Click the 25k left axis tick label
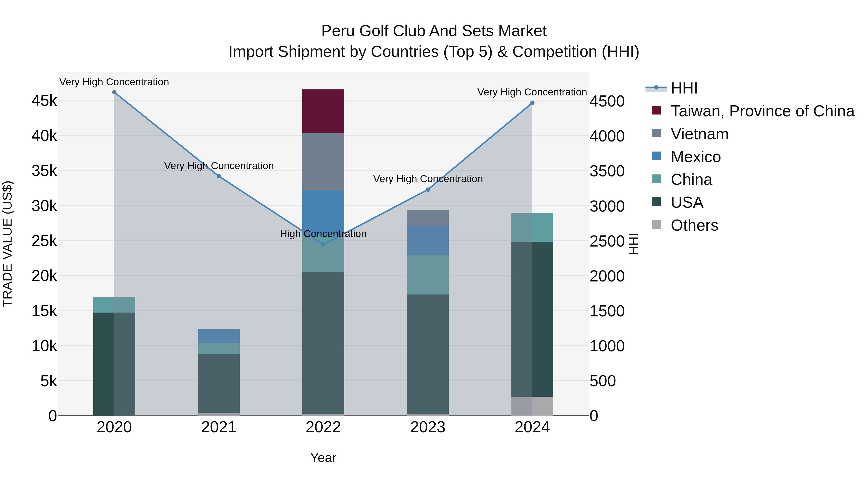Viewport: 868px width, 488px height. click(x=44, y=241)
